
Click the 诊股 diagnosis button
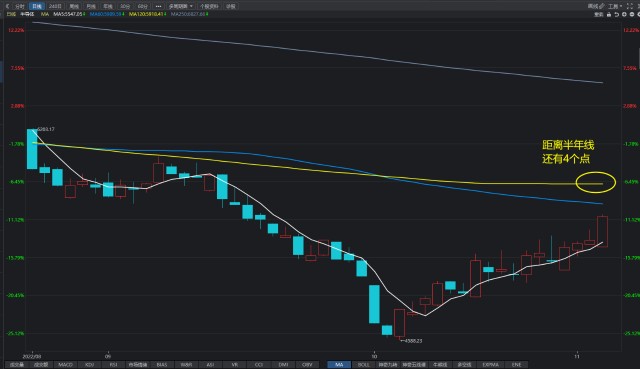click(x=231, y=6)
